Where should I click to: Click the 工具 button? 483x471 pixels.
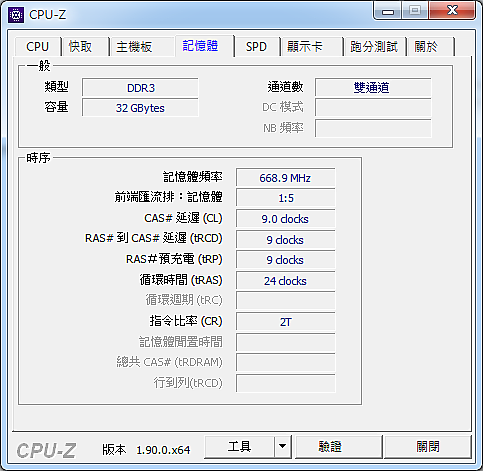(239, 447)
